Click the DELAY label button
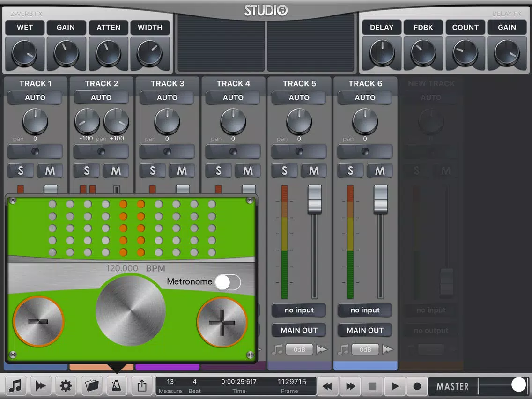532x399 pixels. tap(382, 28)
